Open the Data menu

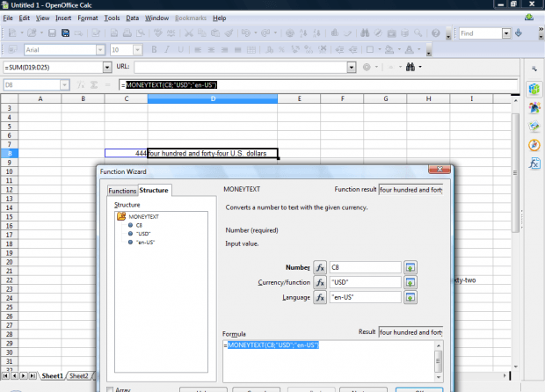[132, 18]
